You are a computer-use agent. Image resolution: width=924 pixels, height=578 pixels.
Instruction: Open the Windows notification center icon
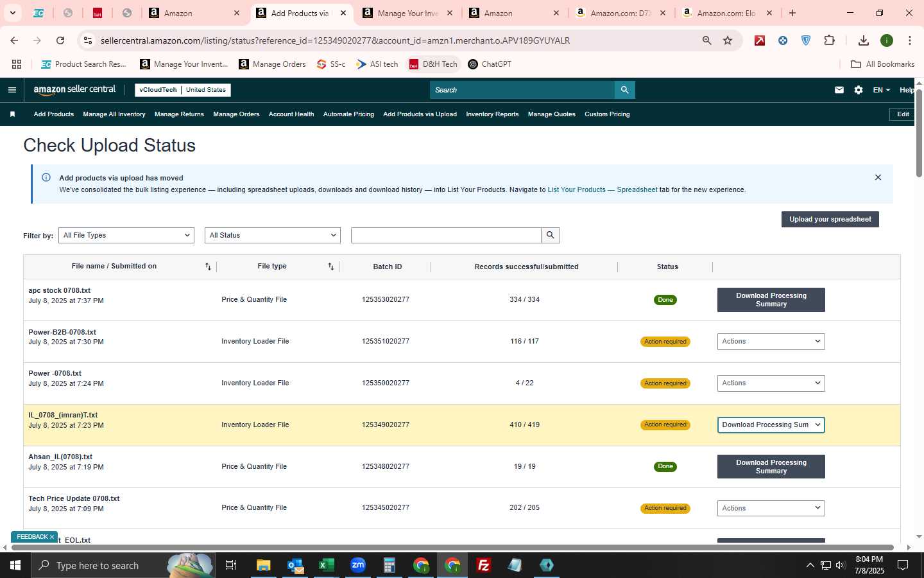(903, 565)
